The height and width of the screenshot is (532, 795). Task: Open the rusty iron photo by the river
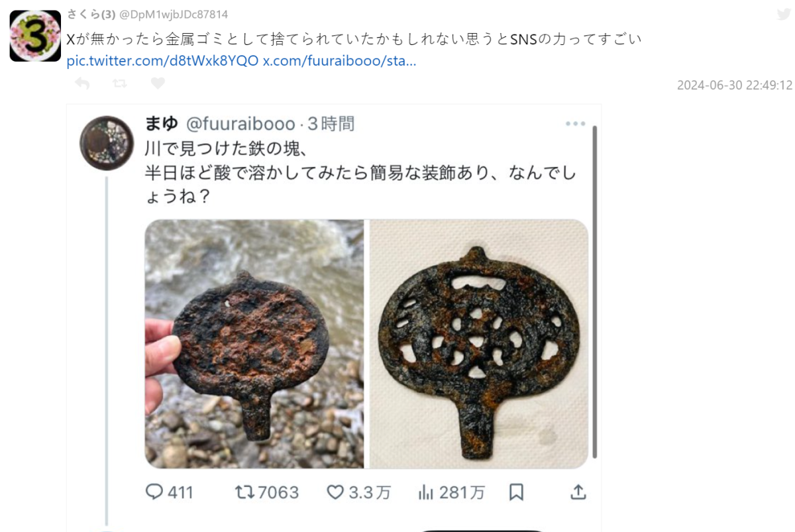click(254, 344)
